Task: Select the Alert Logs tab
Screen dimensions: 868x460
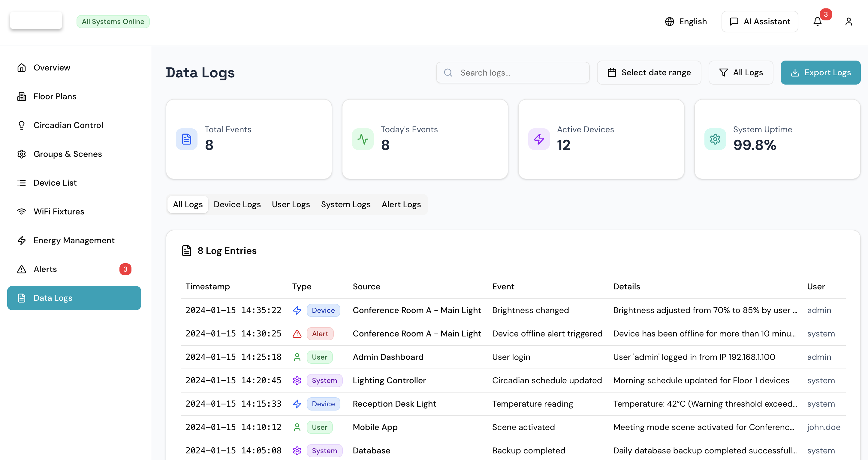Action: [x=401, y=204]
